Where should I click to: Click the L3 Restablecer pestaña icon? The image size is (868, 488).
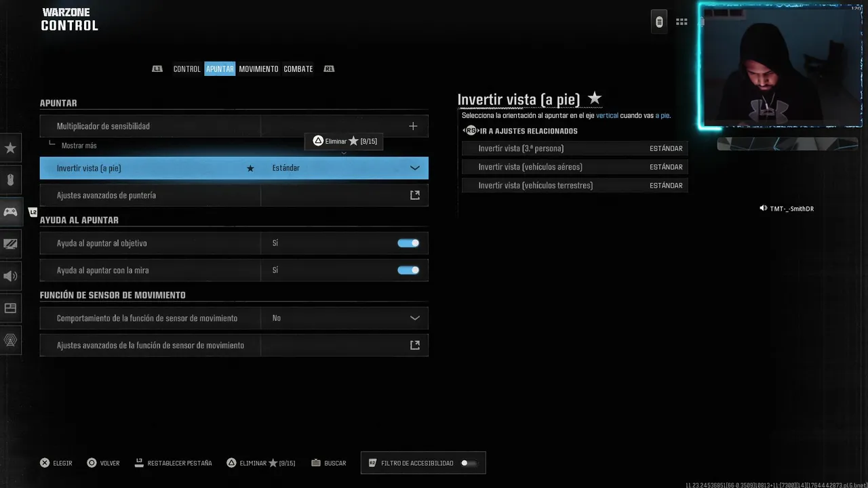(139, 462)
